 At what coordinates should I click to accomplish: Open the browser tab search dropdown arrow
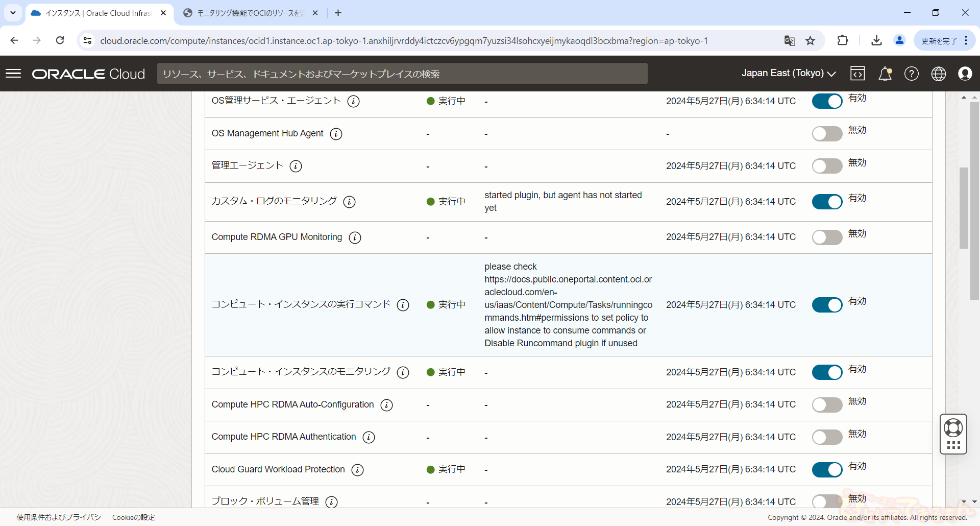click(x=13, y=13)
